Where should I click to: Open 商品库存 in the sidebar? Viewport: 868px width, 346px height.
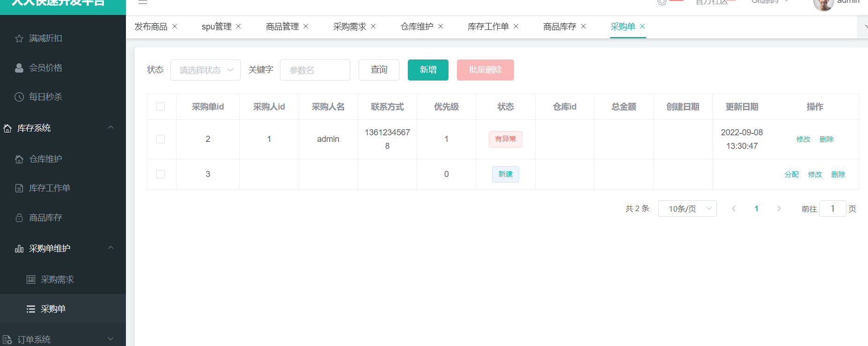coord(45,218)
